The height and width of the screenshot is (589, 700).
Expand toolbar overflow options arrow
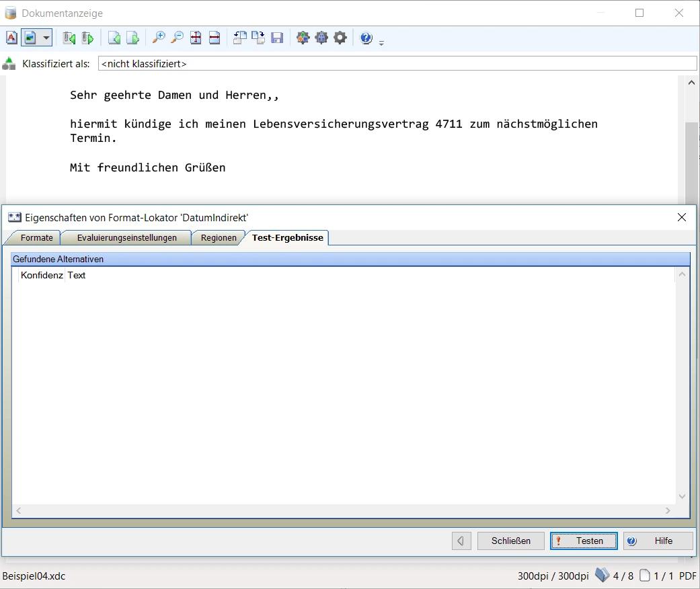[x=381, y=42]
